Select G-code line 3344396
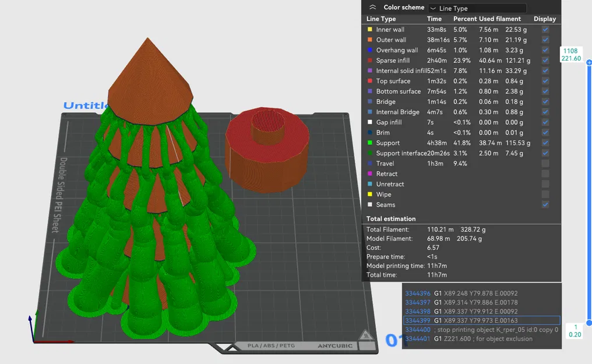 481,293
